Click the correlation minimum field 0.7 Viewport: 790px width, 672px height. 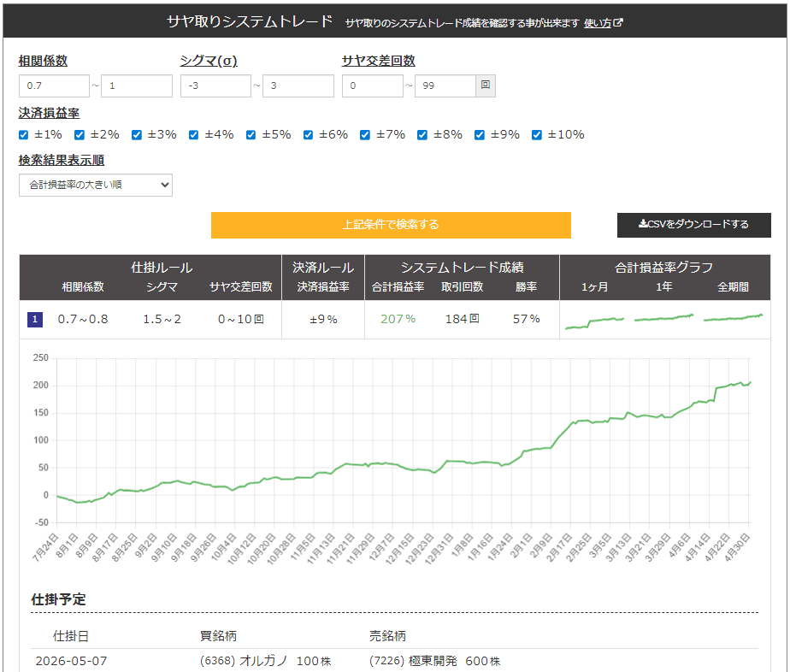pos(55,85)
